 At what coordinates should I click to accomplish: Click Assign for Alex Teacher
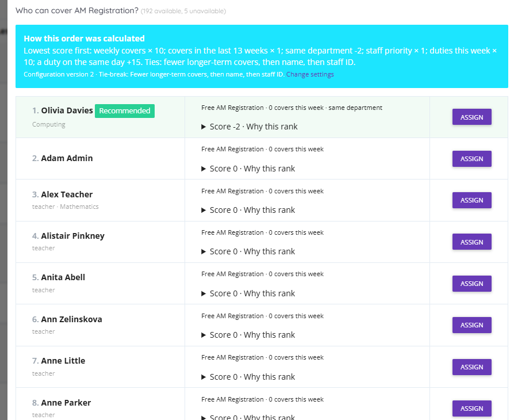pyautogui.click(x=471, y=200)
